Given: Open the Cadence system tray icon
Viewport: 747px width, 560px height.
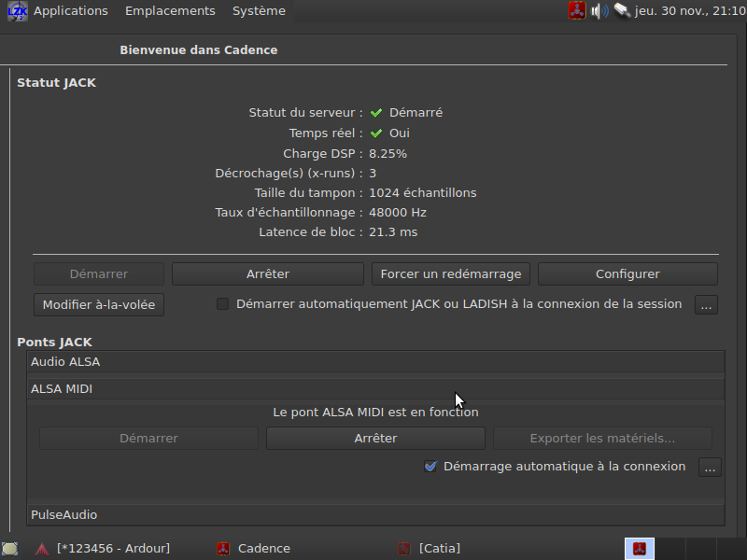Looking at the screenshot, I should coord(576,10).
